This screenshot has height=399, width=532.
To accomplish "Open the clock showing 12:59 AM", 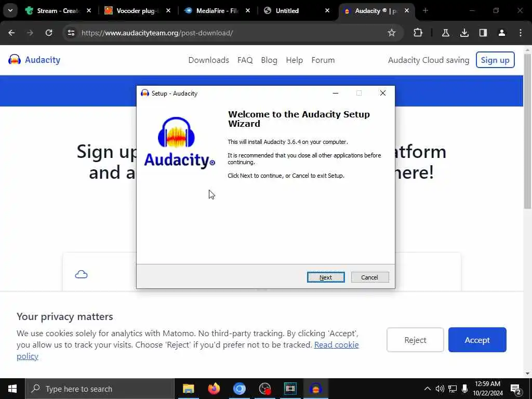I will [487, 389].
